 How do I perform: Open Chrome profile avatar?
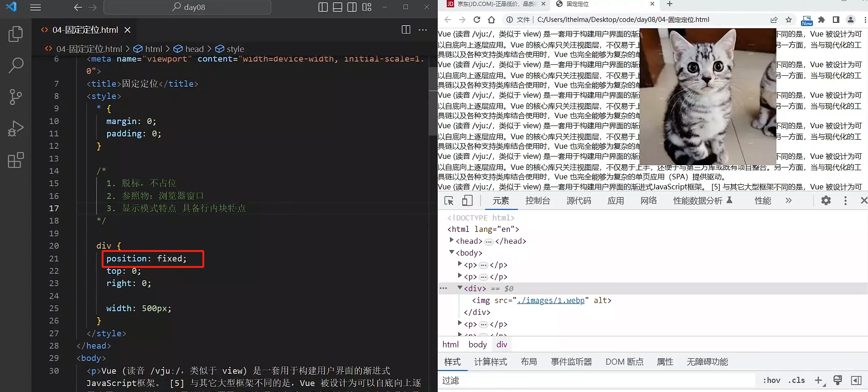click(x=850, y=20)
